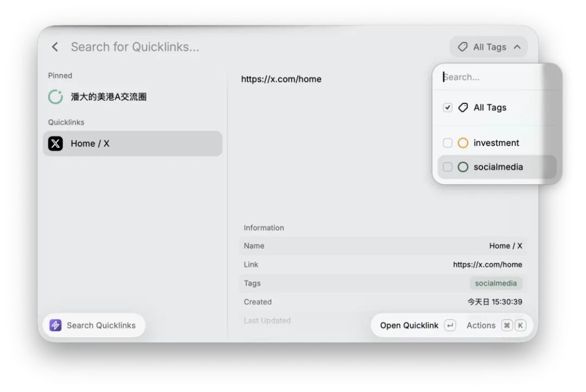Click the https://x.com/home preview URL
This screenshot has width=586, height=392.
[281, 79]
